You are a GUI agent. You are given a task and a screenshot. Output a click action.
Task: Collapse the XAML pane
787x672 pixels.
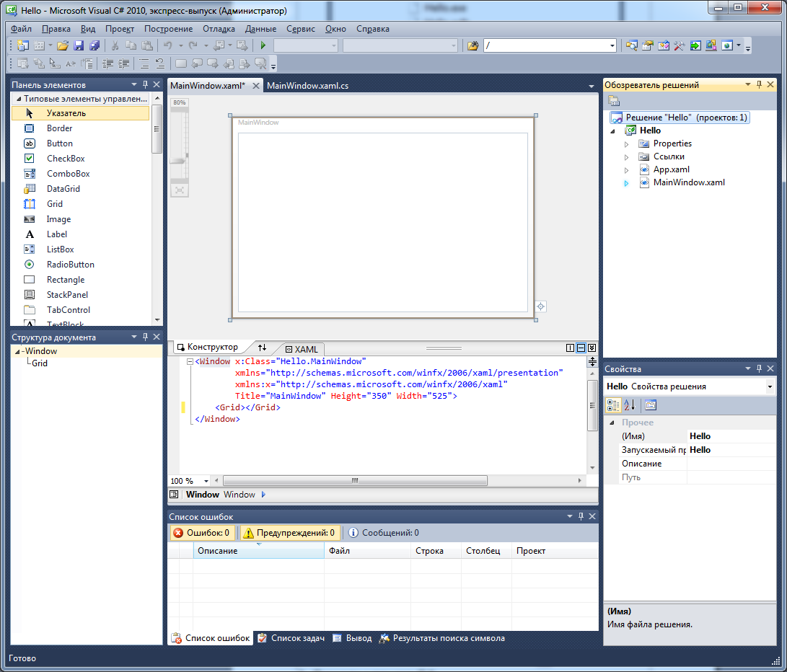tap(592, 348)
